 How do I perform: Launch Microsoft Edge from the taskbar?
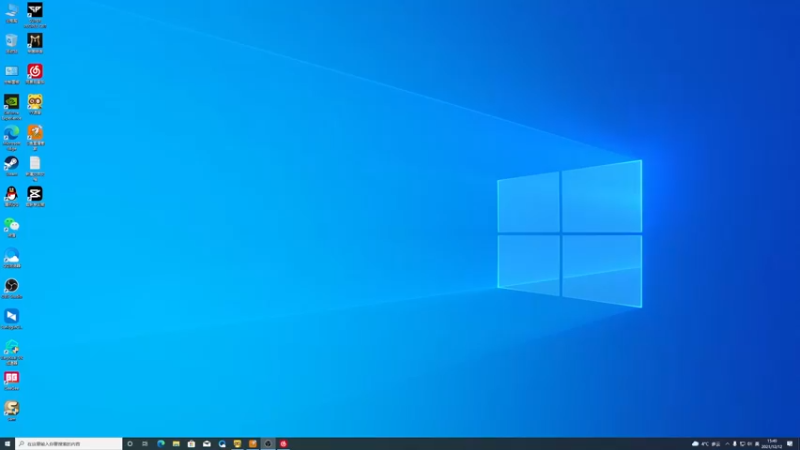161,444
